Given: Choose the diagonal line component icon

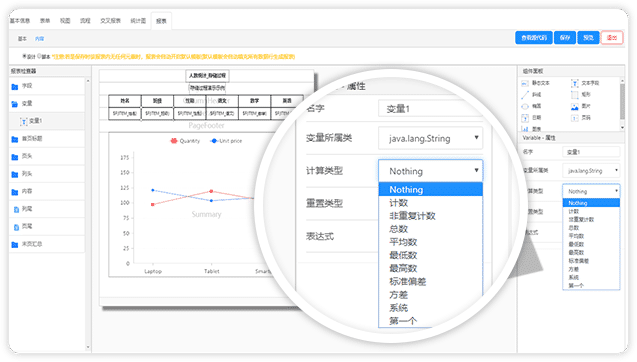Looking at the screenshot, I should pyautogui.click(x=525, y=95).
